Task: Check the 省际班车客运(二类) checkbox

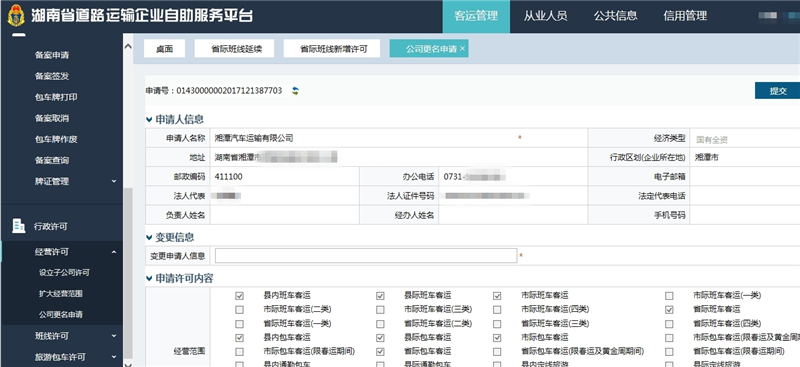Action: 380,324
